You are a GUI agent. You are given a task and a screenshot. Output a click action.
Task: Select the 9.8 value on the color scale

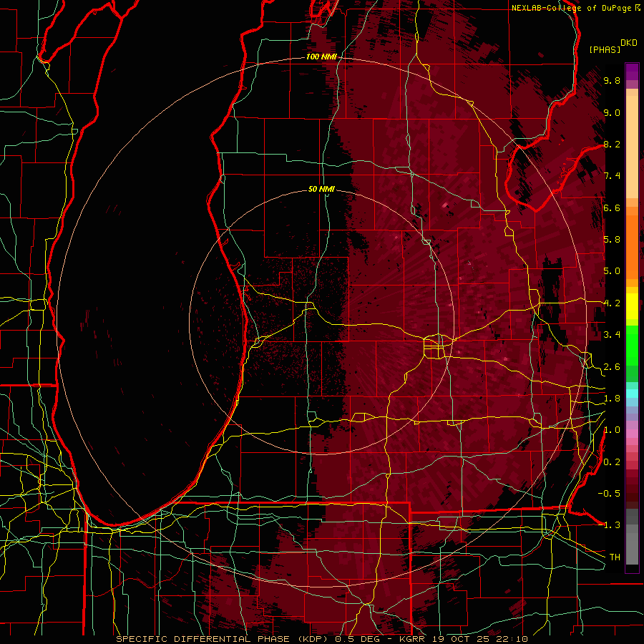point(612,81)
